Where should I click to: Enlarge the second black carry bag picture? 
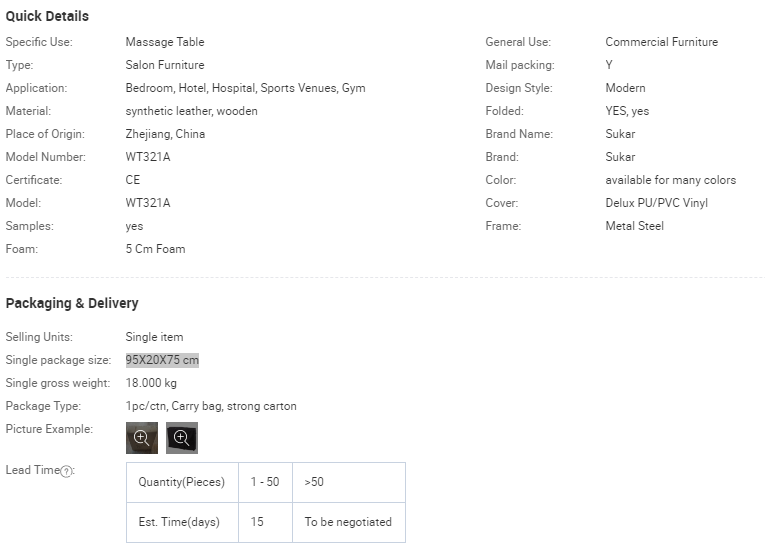coord(182,438)
